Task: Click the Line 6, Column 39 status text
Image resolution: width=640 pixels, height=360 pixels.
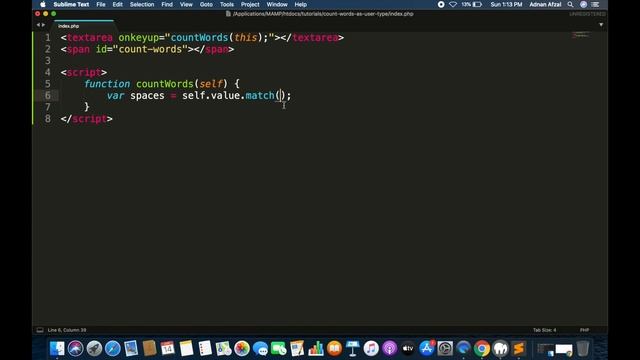Action: coord(67,330)
